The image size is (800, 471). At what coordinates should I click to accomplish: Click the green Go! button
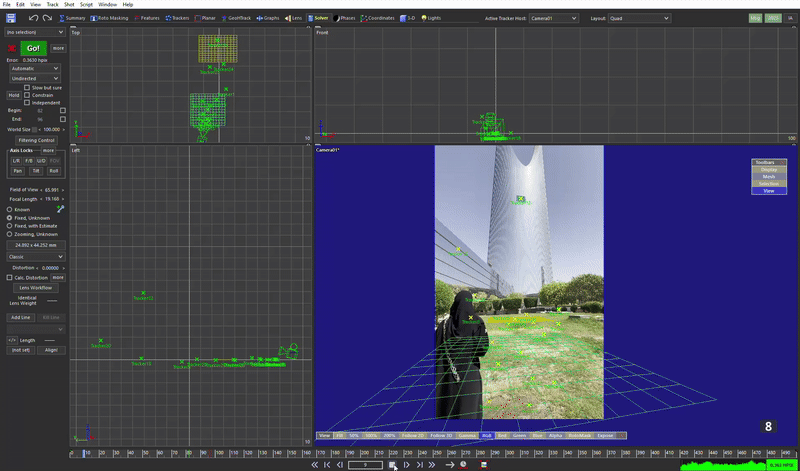coord(34,48)
